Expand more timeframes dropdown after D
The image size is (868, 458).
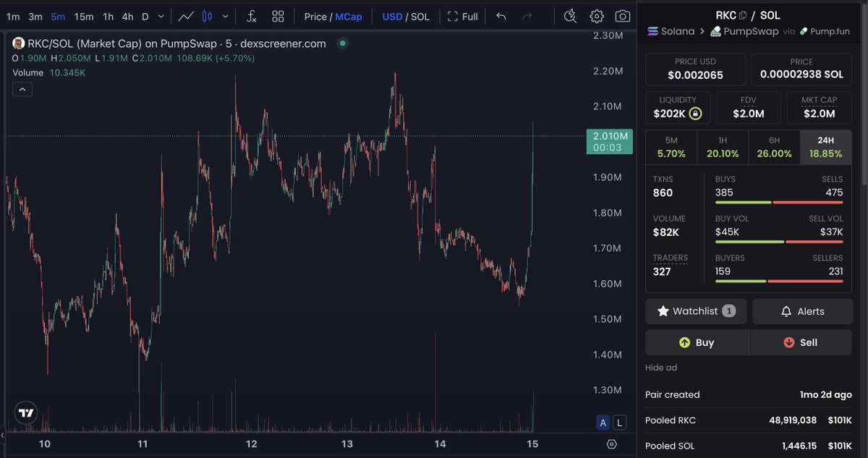(161, 16)
